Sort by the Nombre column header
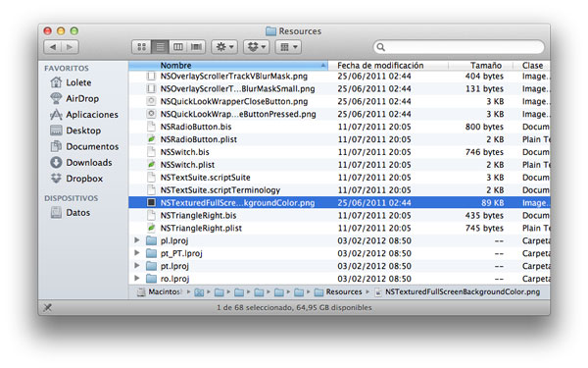The image size is (588, 368). pos(228,66)
